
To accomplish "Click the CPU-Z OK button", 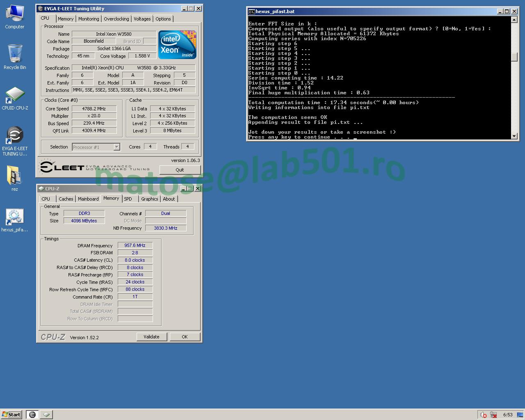I will (185, 337).
